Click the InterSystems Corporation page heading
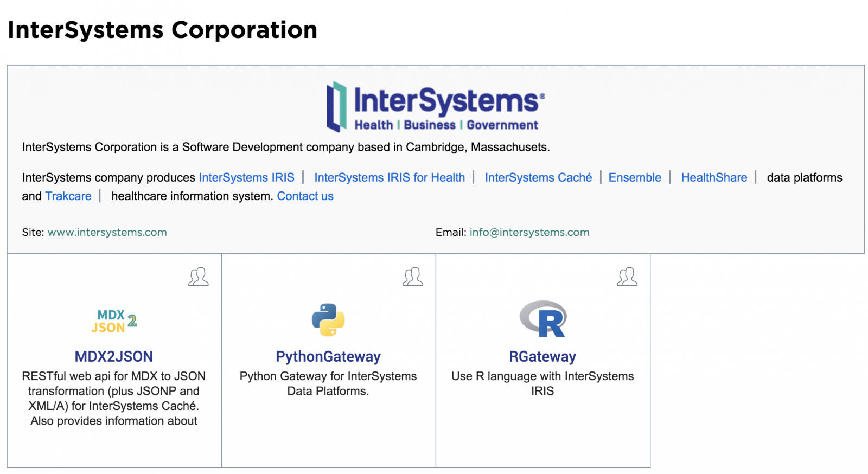 (x=163, y=30)
